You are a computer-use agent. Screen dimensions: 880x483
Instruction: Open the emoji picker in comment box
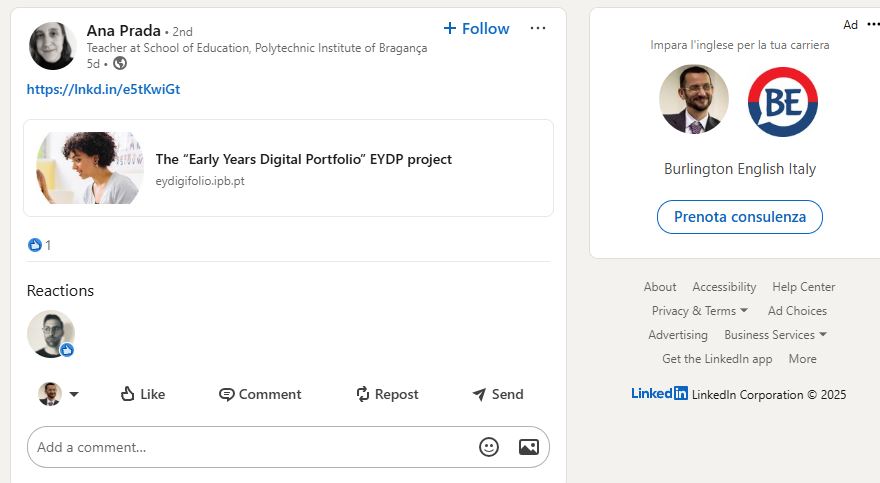pos(489,447)
